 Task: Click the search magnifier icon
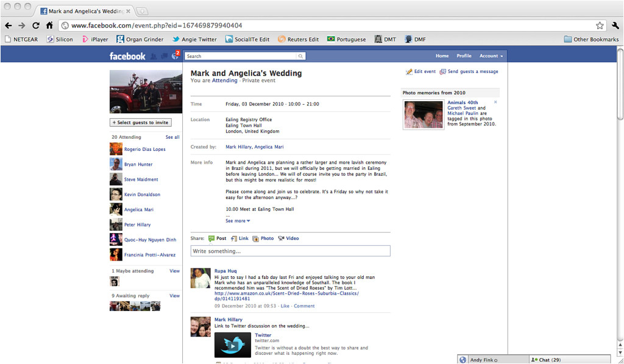(300, 56)
